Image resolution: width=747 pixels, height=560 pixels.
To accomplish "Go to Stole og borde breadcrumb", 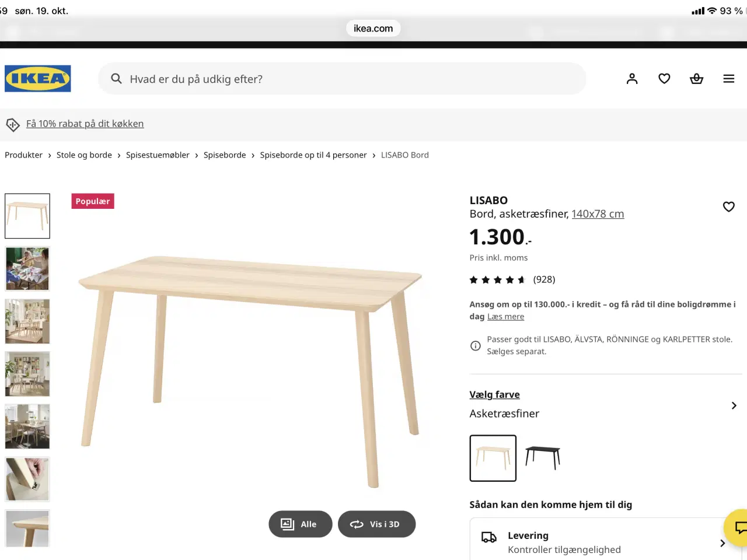I will click(84, 155).
